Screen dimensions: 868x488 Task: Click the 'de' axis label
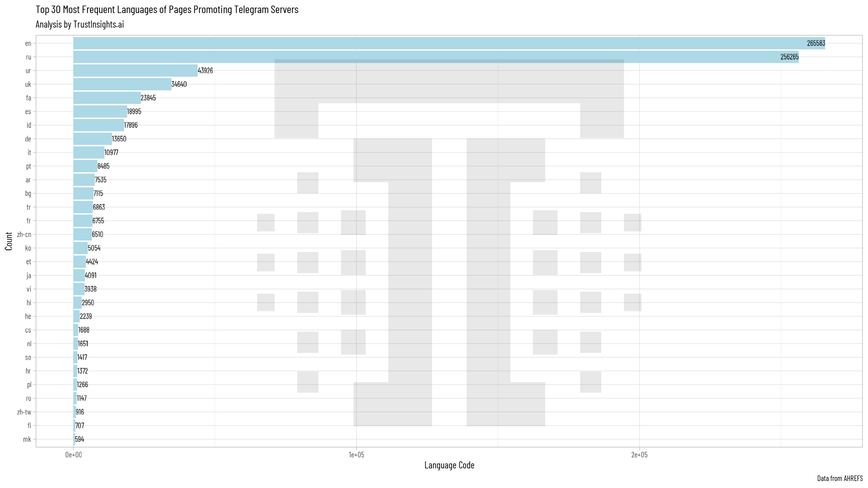coord(28,139)
